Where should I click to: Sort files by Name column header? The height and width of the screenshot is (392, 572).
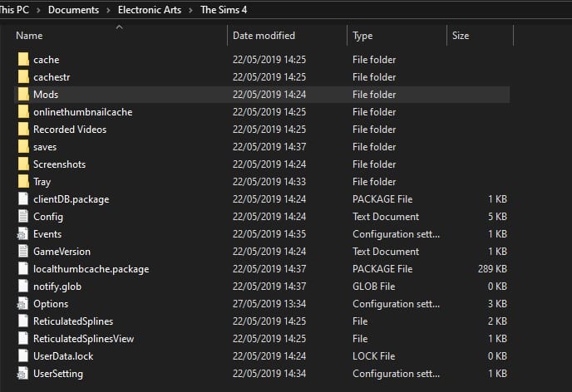coord(29,36)
